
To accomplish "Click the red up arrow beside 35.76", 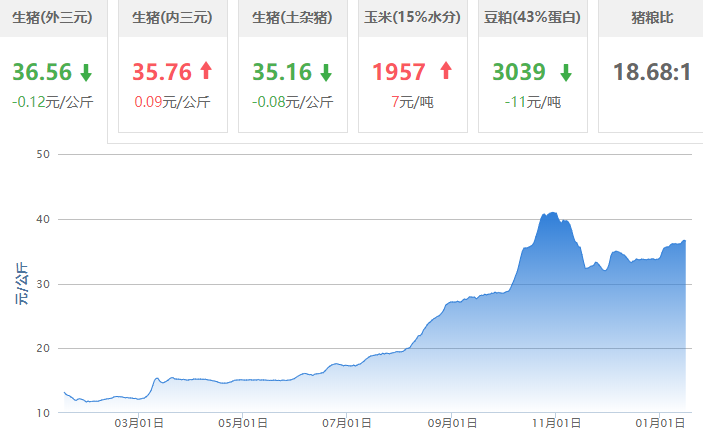I will coord(206,70).
